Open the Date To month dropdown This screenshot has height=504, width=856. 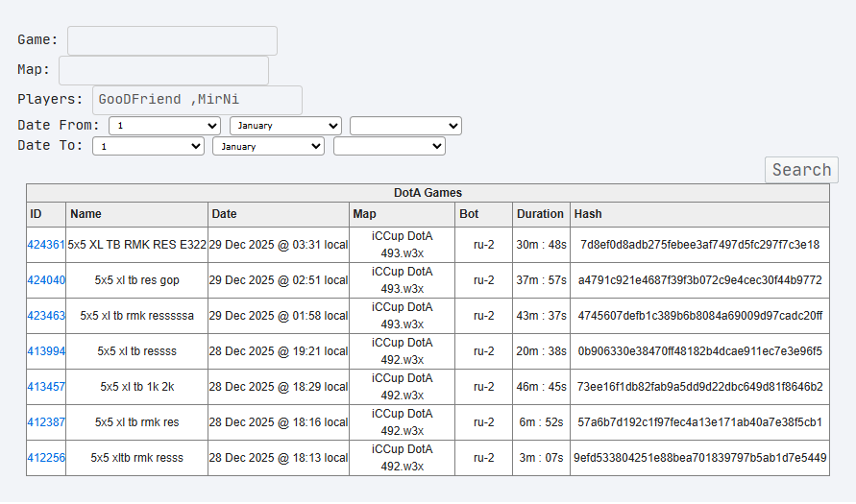click(x=269, y=146)
